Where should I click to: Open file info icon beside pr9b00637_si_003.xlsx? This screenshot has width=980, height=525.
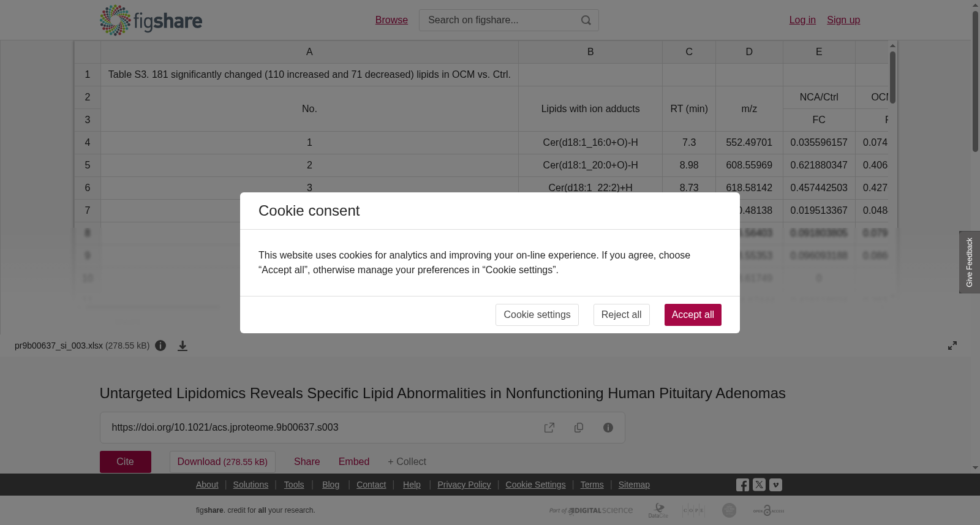[x=160, y=346]
